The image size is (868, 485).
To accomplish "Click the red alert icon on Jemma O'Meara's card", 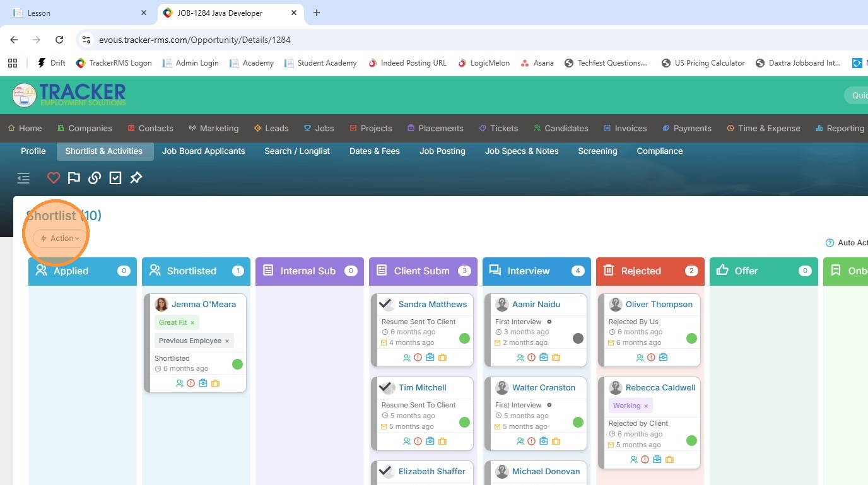I will pyautogui.click(x=191, y=383).
